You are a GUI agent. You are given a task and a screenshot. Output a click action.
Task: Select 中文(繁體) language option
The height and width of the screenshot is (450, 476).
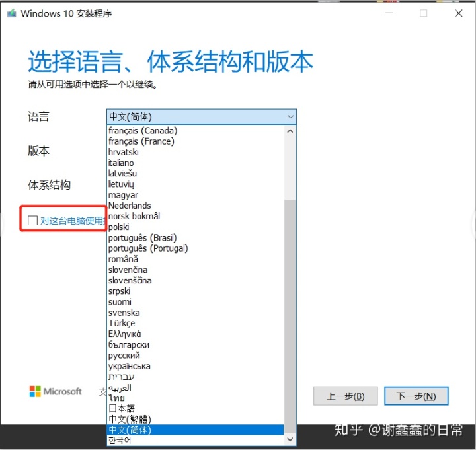click(196, 420)
